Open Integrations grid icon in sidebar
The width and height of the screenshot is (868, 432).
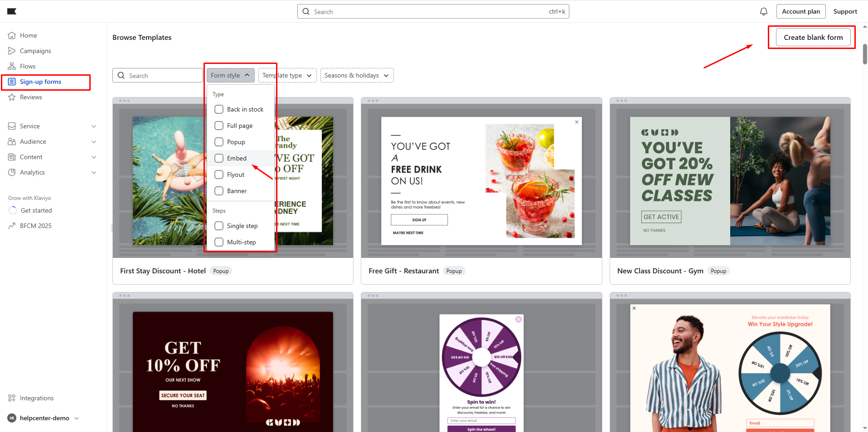12,398
